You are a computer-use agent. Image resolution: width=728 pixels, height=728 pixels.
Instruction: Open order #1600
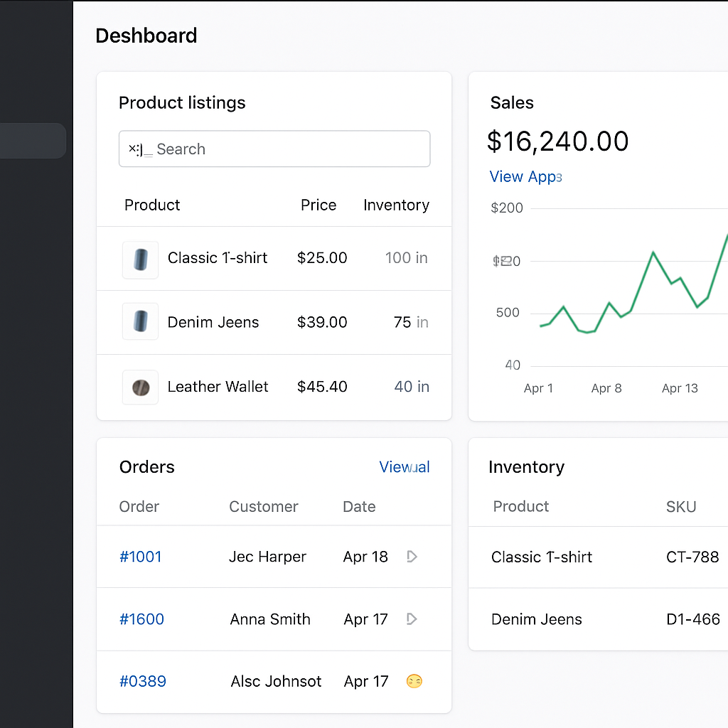point(141,619)
